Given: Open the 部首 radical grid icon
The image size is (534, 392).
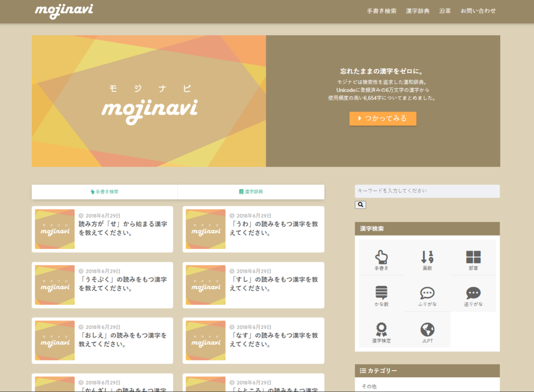Looking at the screenshot, I should [473, 257].
